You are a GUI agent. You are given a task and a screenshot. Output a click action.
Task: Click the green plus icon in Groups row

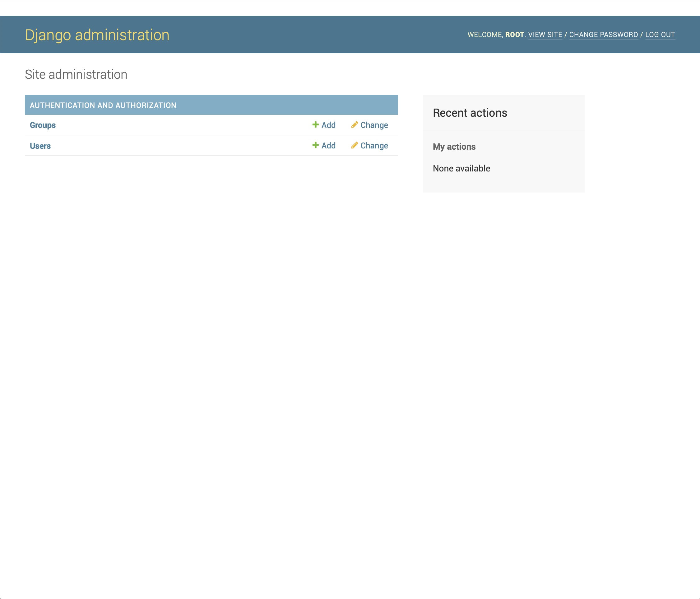315,125
